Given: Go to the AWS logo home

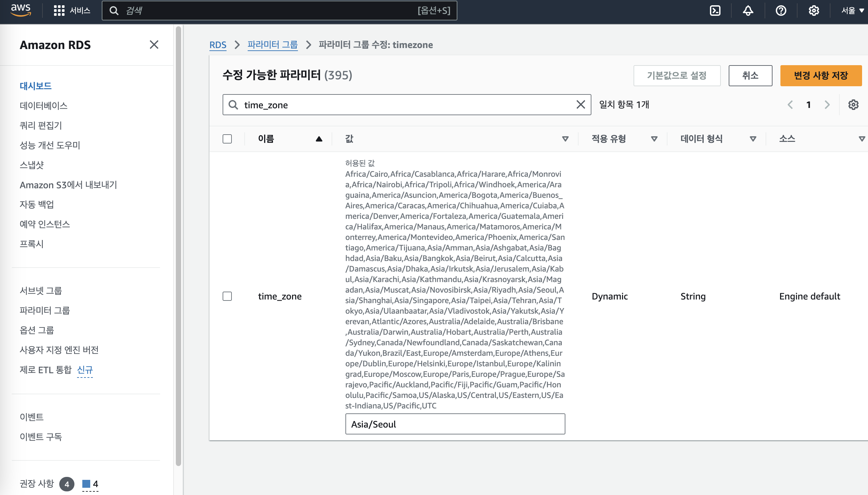Looking at the screenshot, I should pyautogui.click(x=21, y=10).
